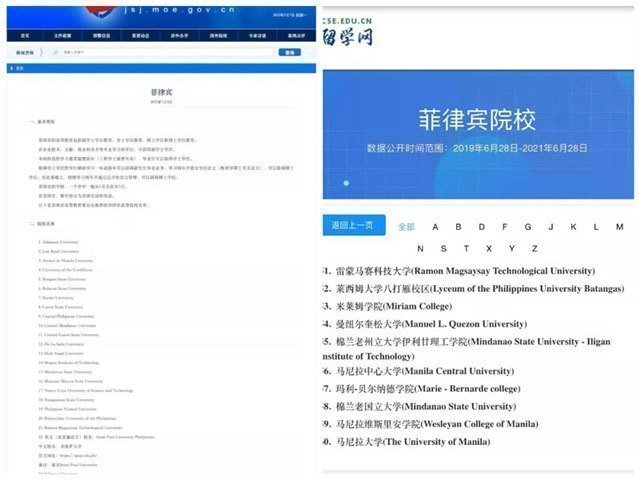Filter schools by letter T
This screenshot has width=639, height=479.
pos(466,248)
